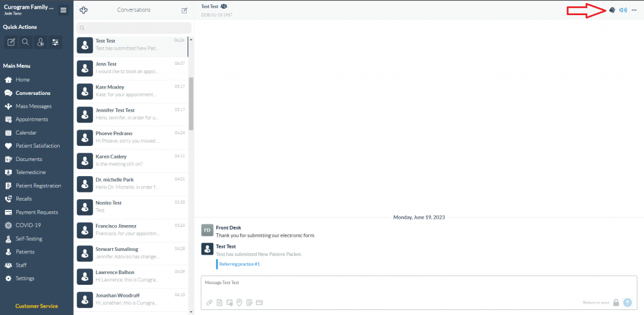
Task: Click the new message quick action icon
Action: click(x=11, y=42)
